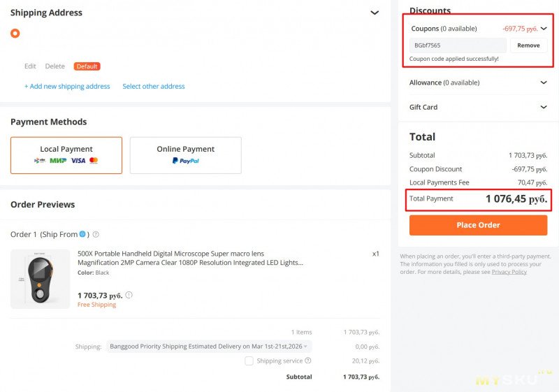Viewport: 559px width, 392px height.
Task: Click the PayPal logo under Online Payment
Action: pyautogui.click(x=186, y=161)
